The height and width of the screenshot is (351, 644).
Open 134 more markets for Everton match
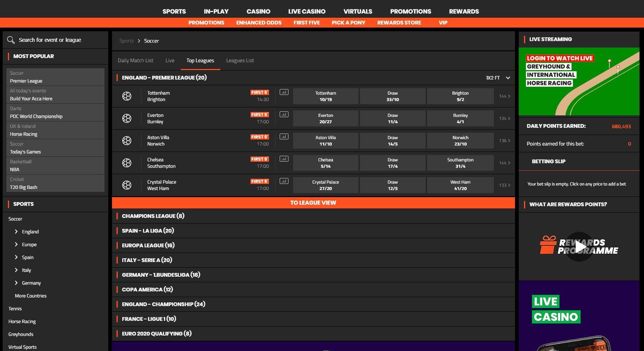pos(504,118)
